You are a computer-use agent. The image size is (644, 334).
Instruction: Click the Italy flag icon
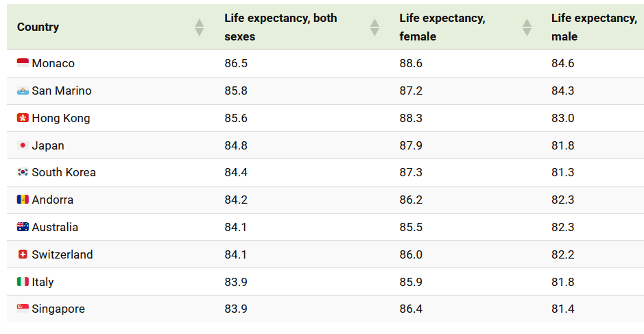point(23,282)
